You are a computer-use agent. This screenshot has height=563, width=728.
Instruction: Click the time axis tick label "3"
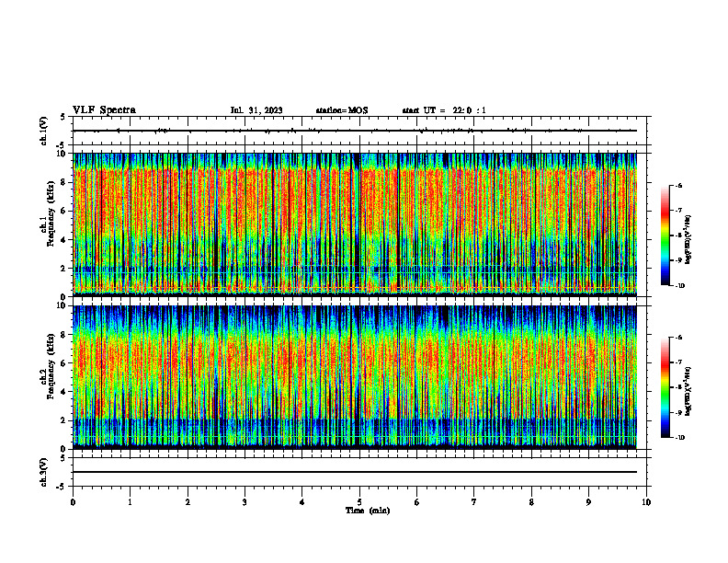(245, 502)
